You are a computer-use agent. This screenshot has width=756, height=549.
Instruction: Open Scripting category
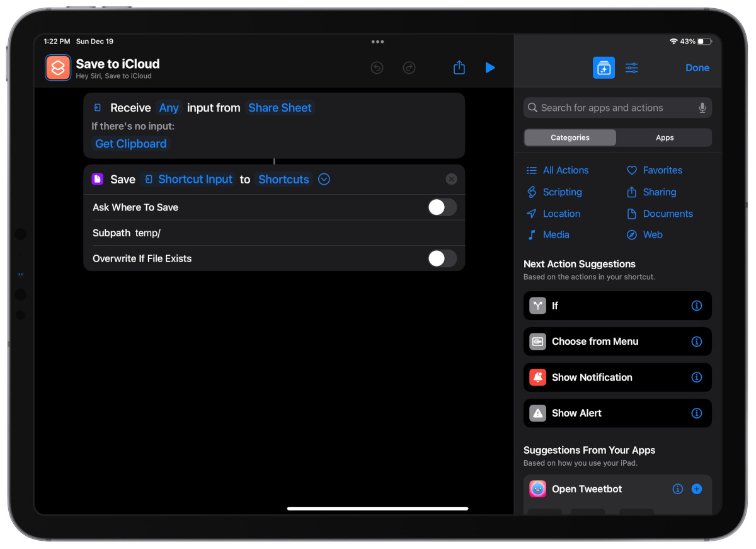554,192
